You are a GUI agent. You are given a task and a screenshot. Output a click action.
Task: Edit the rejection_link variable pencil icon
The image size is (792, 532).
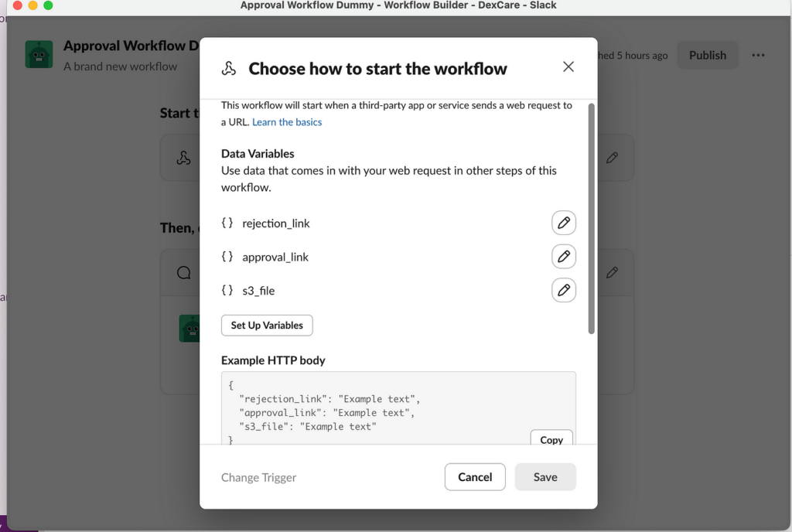[564, 223]
